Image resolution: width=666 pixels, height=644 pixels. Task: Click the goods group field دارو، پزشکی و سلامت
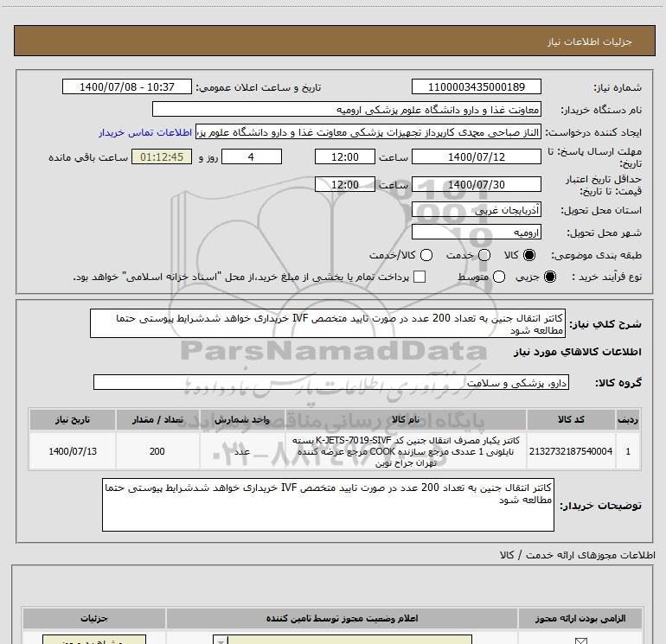[x=331, y=382]
